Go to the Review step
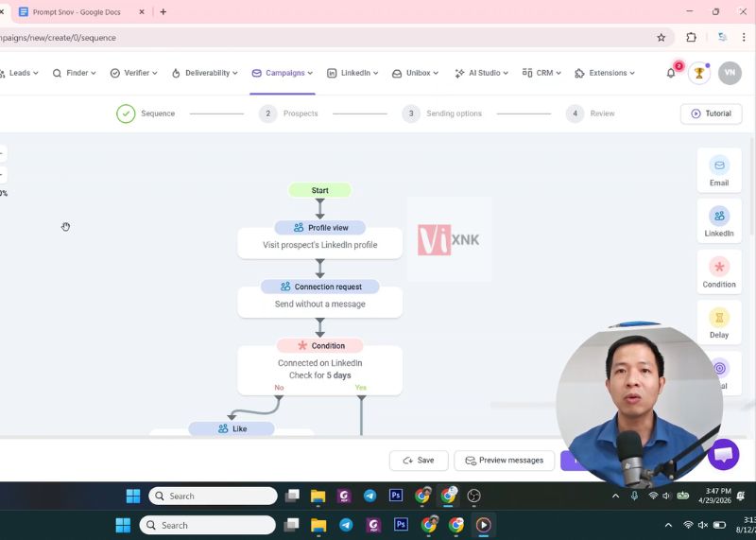 pos(591,113)
